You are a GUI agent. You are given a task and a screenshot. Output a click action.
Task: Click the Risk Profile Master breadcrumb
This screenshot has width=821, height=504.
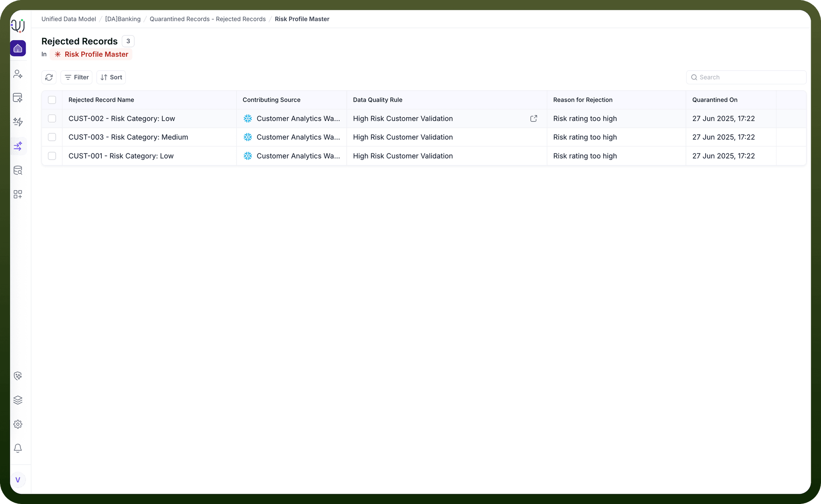(x=302, y=19)
